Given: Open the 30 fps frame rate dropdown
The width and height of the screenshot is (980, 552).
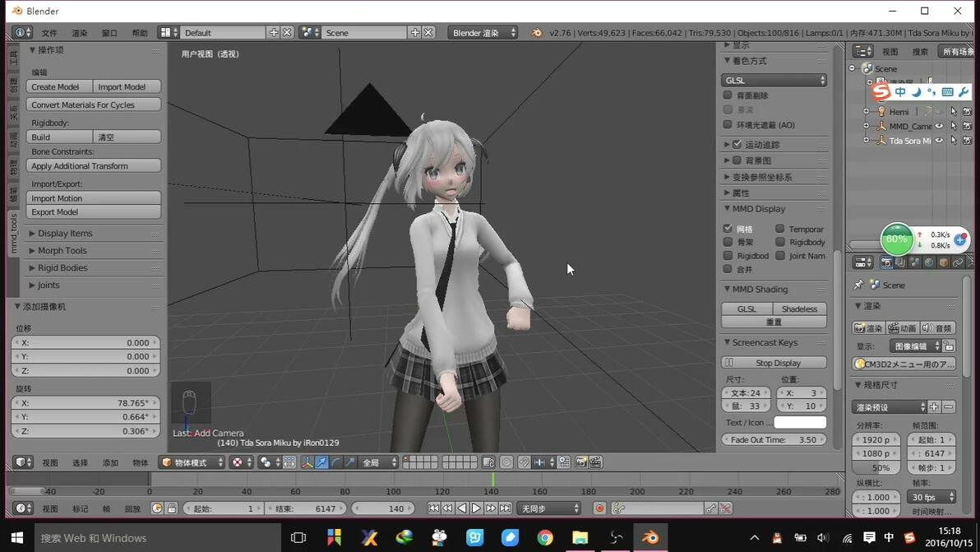Looking at the screenshot, I should [931, 497].
